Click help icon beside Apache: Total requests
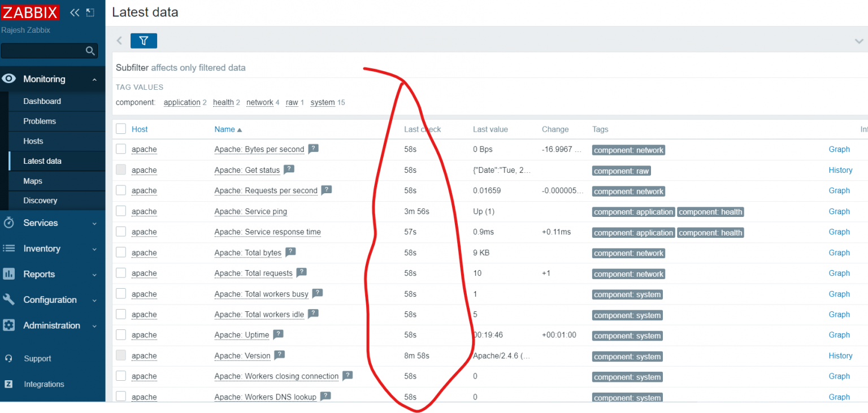 click(x=301, y=273)
